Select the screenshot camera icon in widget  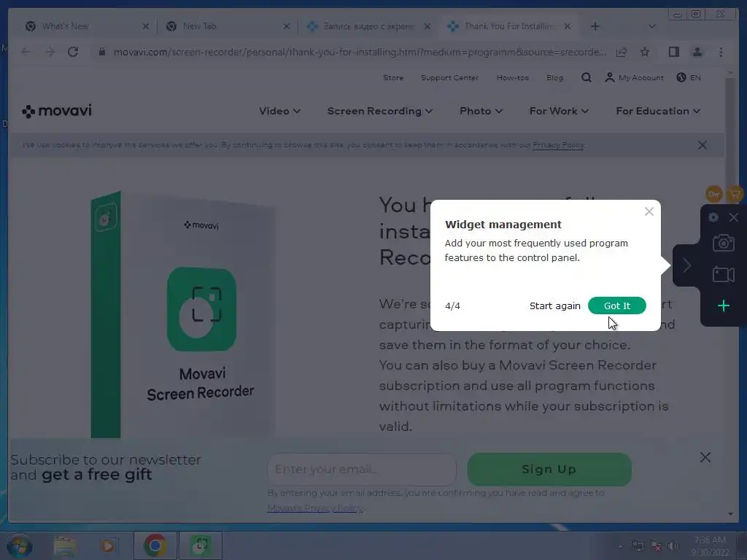723,244
